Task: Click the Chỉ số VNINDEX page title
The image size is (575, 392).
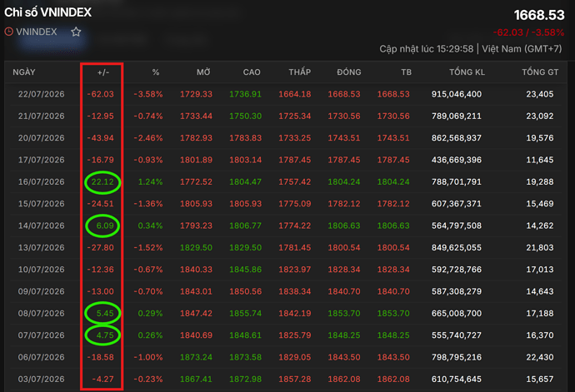Action: tap(48, 12)
